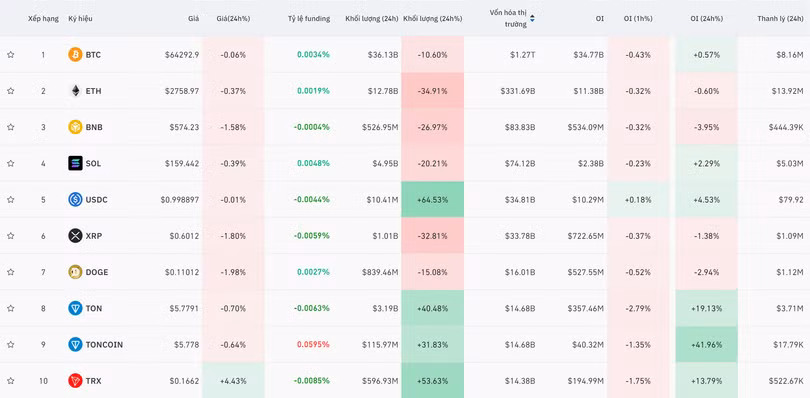
Task: Open the XRP symbol link
Action: pyautogui.click(x=94, y=236)
